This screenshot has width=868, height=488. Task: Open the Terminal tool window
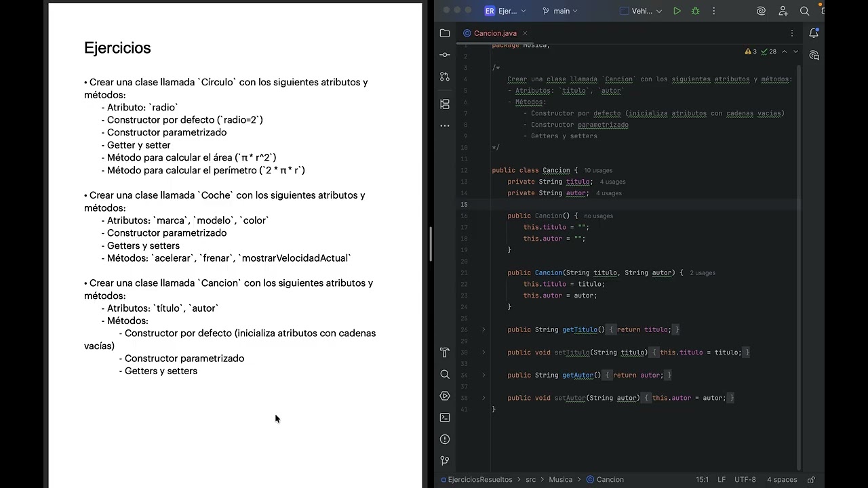pyautogui.click(x=445, y=418)
